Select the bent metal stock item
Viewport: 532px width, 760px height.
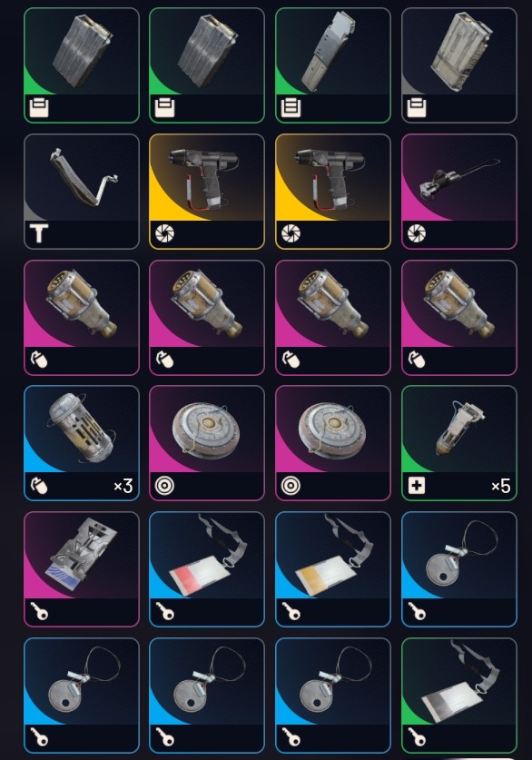82,192
